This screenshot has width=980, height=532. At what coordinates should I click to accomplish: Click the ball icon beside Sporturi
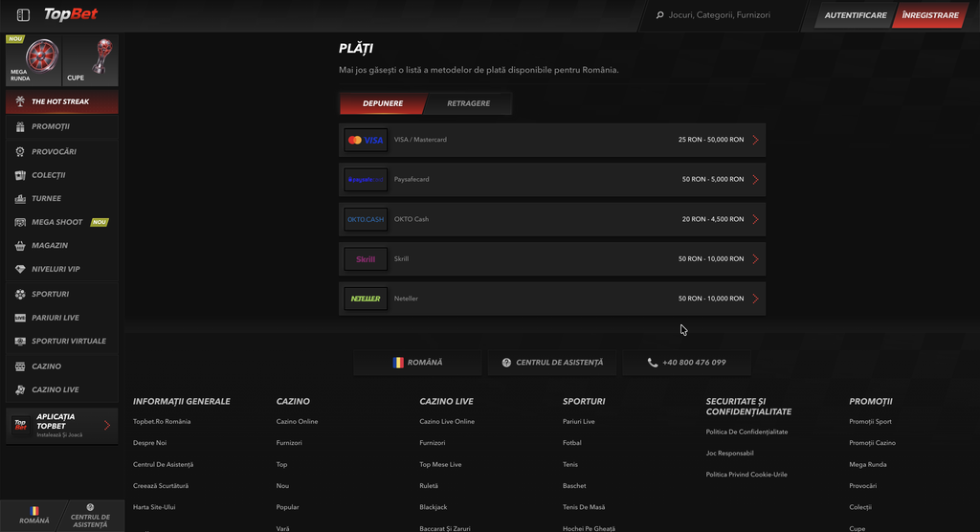click(20, 294)
